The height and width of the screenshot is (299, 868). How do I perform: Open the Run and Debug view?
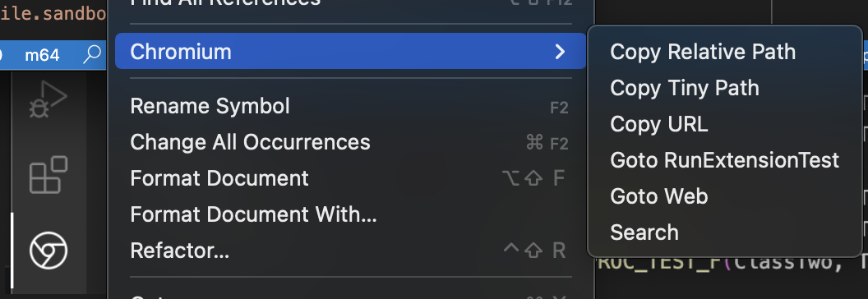coord(48,99)
